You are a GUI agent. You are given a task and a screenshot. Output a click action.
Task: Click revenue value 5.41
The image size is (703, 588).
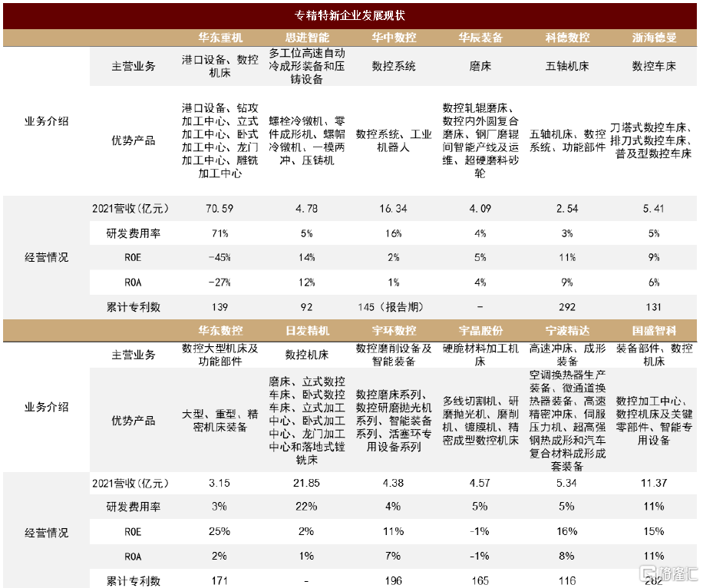pyautogui.click(x=654, y=209)
